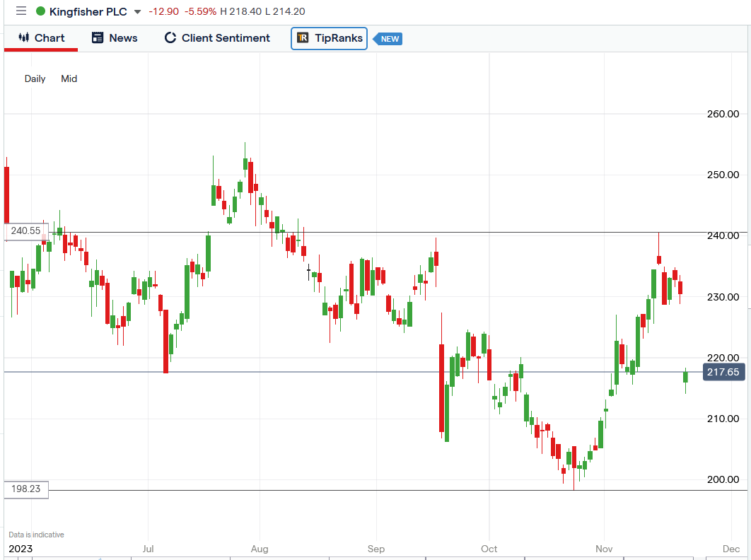This screenshot has width=751, height=560.
Task: Click the Dec label on time axis
Action: 731,549
